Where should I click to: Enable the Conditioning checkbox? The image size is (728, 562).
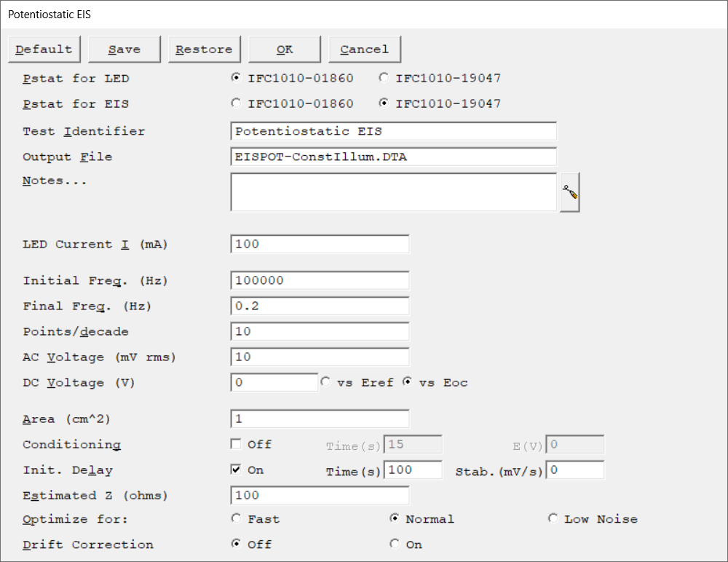(x=236, y=444)
